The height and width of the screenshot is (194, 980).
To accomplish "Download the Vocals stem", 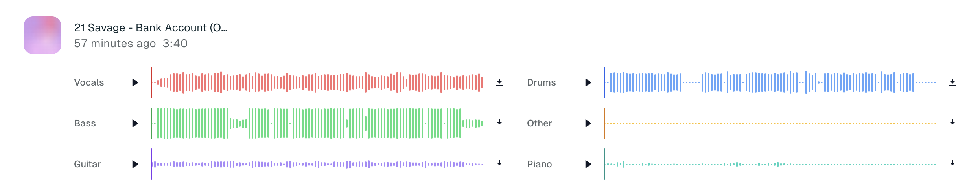I will point(499,82).
